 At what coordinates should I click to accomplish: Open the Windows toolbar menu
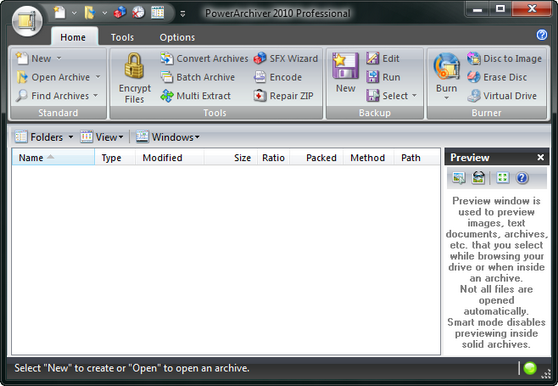click(x=168, y=137)
